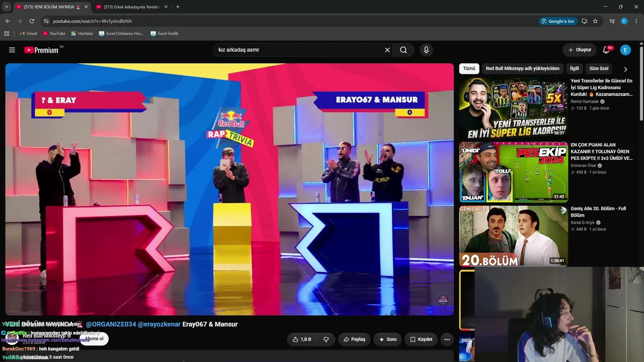Open the Süper Lig Kadrosu video thumbnail
The width and height of the screenshot is (644, 362).
(x=513, y=108)
